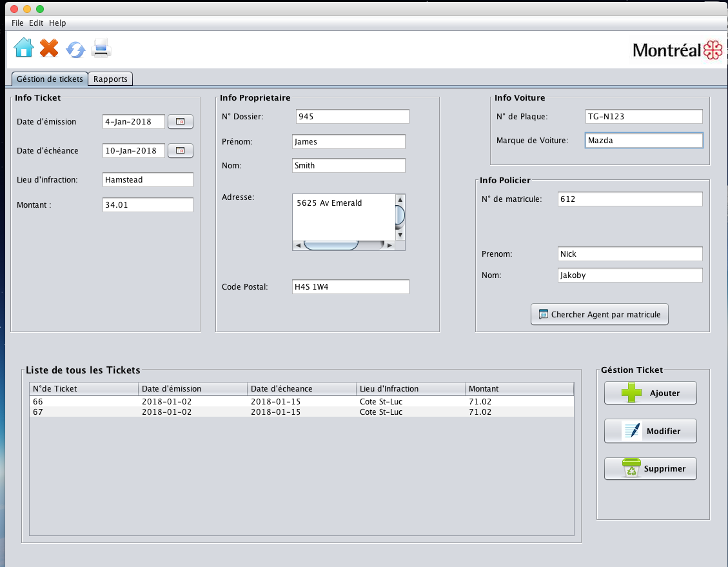Click Chercher Agent par matricule button
The width and height of the screenshot is (728, 567).
tap(600, 315)
